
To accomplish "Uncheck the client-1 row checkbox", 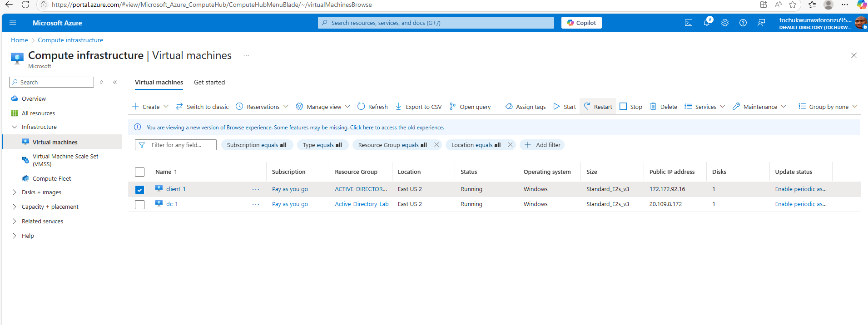I will (x=139, y=189).
